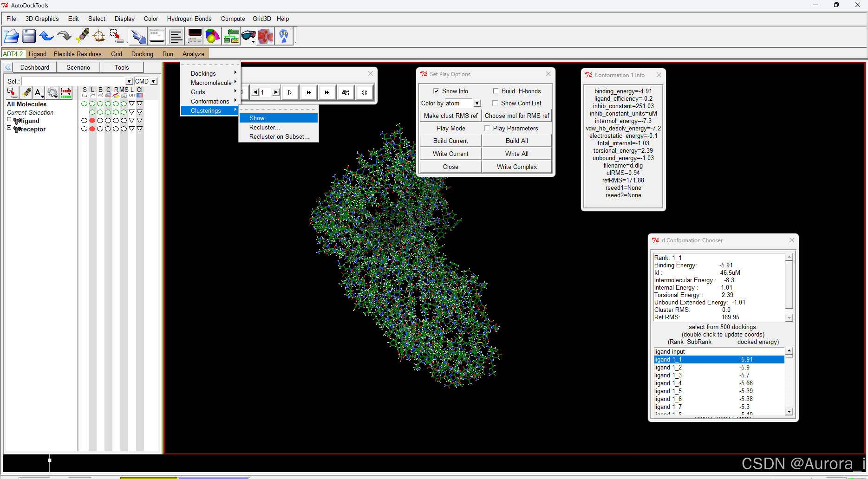This screenshot has height=479, width=868.
Task: Select Show... in Clusterings submenu
Action: 278,118
